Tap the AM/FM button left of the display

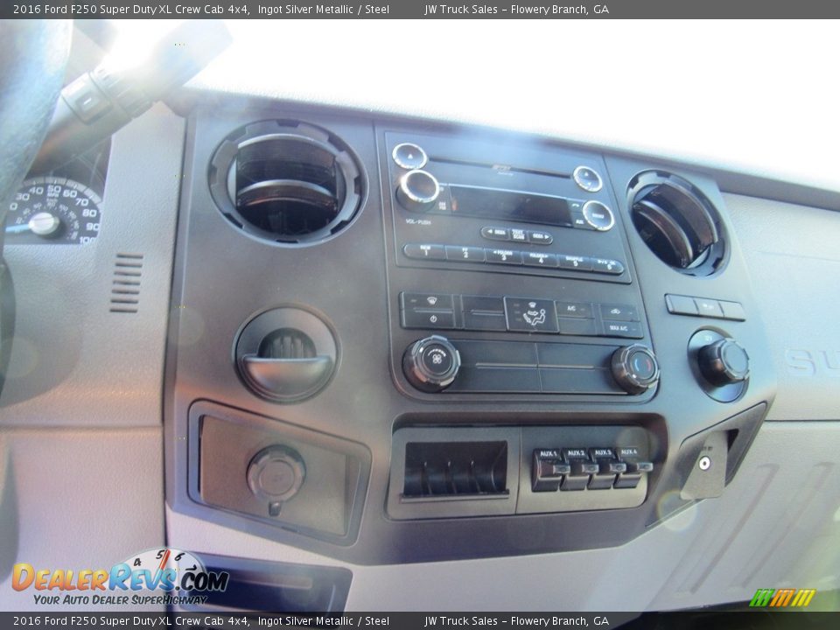click(x=442, y=206)
